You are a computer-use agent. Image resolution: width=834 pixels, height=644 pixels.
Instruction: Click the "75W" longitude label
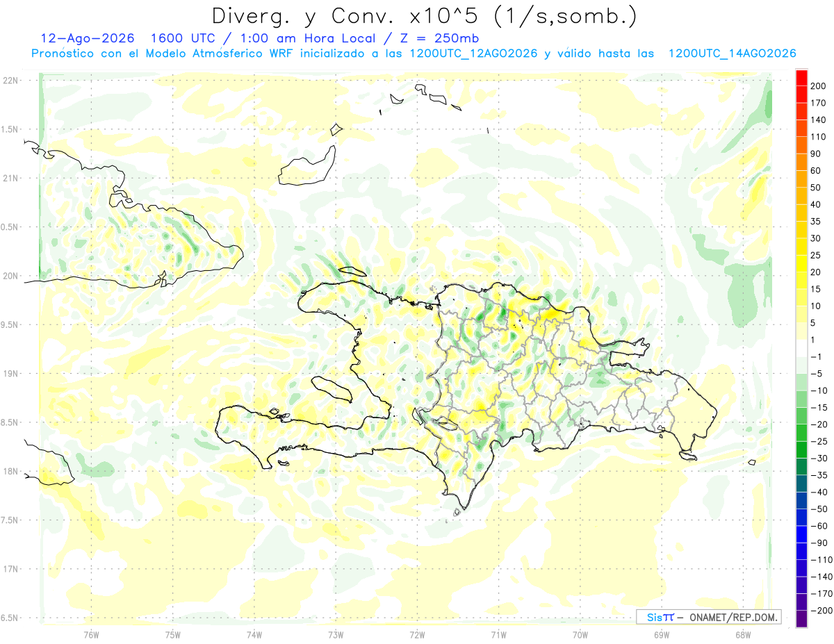point(172,634)
